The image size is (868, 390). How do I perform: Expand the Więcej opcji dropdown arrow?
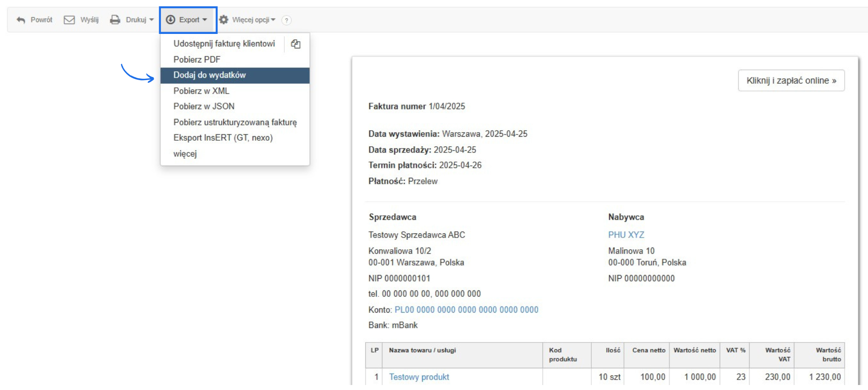273,20
